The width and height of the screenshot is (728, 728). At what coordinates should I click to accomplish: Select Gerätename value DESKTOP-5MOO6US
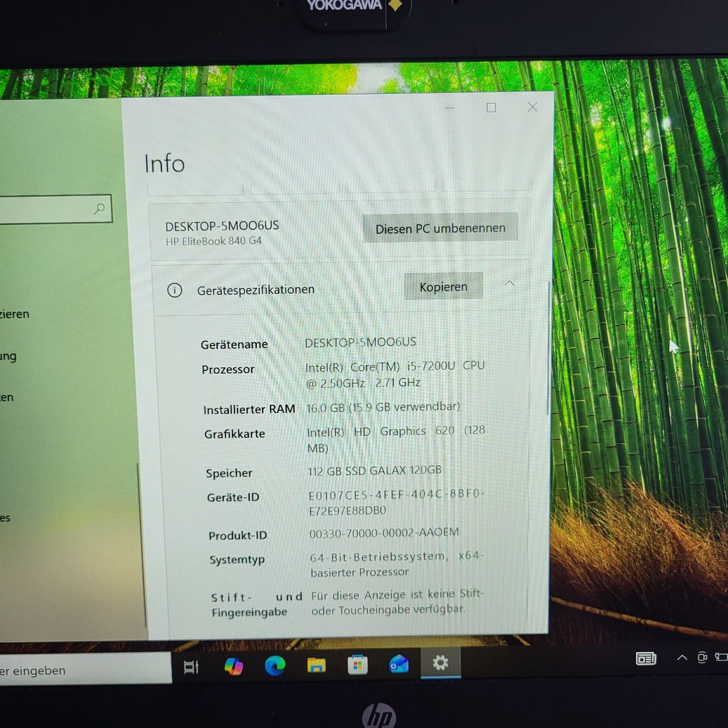[x=360, y=342]
